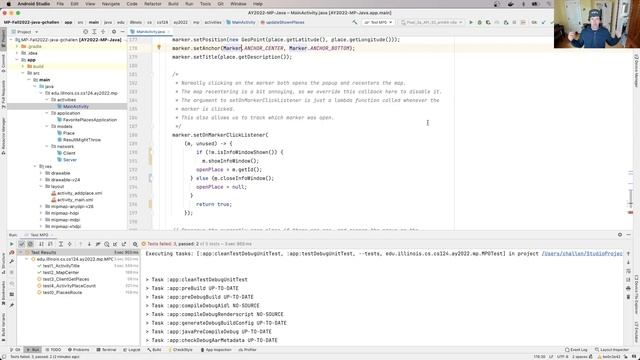Click the test history clock icon

(107, 244)
